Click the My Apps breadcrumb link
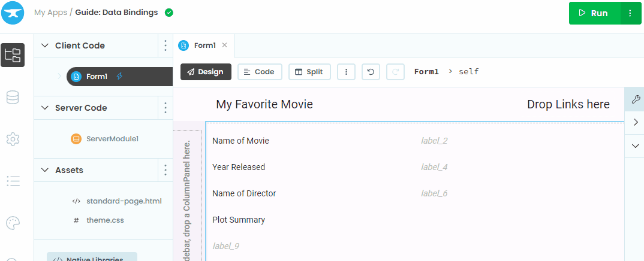Viewport: 644px width, 261px height. coord(50,12)
